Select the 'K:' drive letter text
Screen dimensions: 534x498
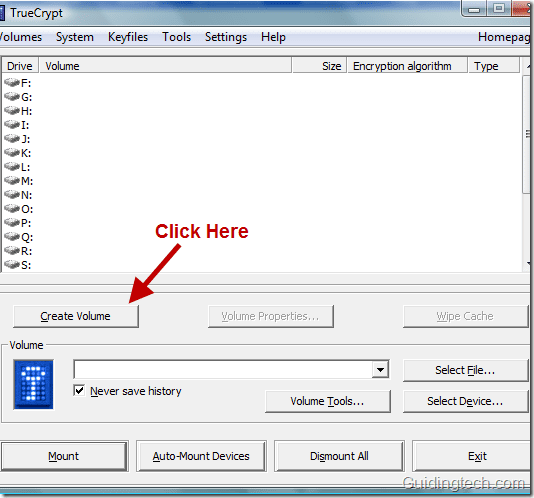tap(26, 153)
